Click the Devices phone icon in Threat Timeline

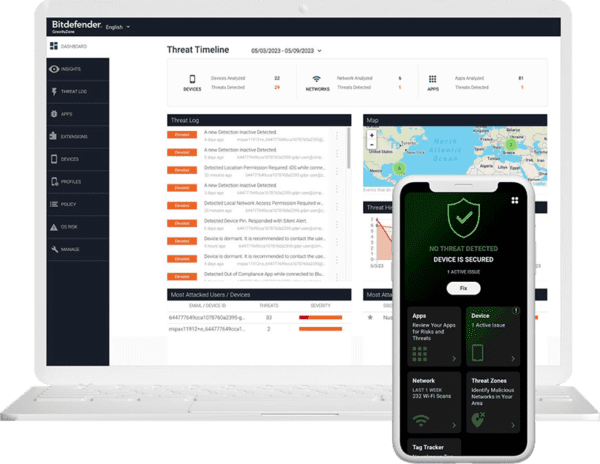coord(192,79)
